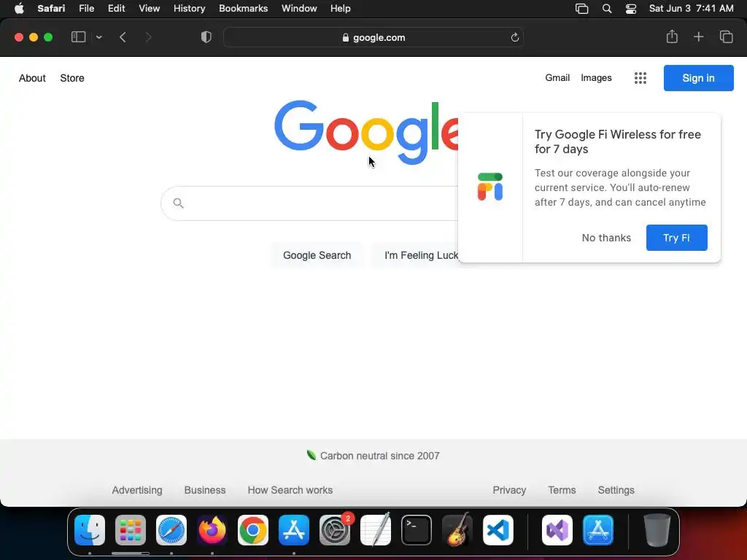Open the Help menu
This screenshot has height=560, width=747.
click(x=340, y=9)
